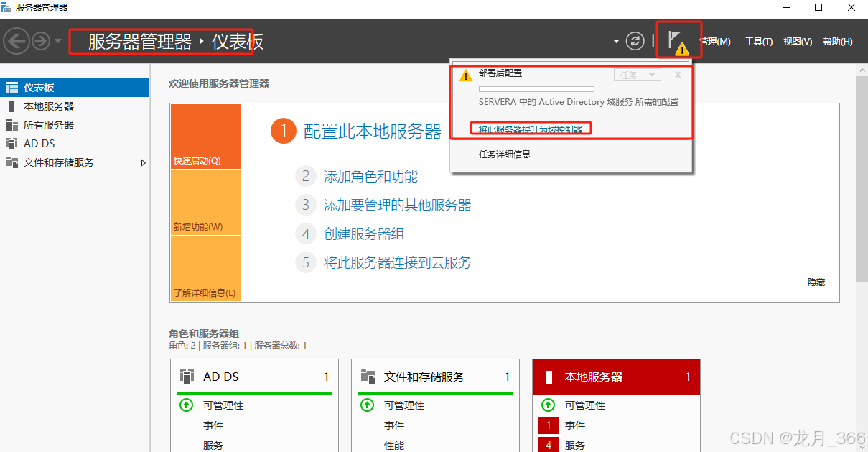Select 仪表板 in the sidebar
The width and height of the screenshot is (868, 452).
[75, 88]
